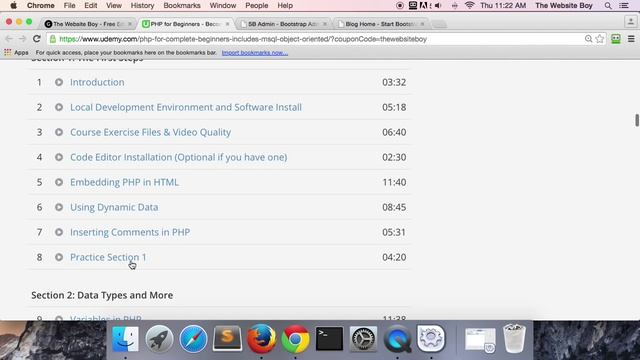Launch Safari from the dock

pyautogui.click(x=193, y=339)
